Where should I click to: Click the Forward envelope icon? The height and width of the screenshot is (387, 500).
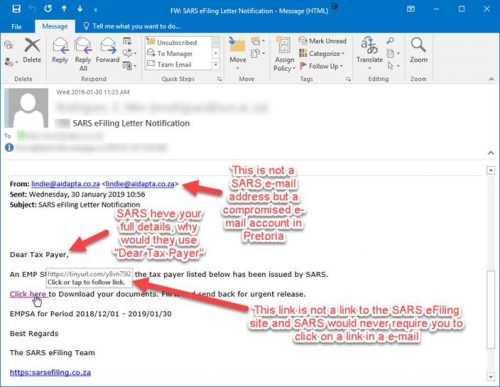coord(108,46)
